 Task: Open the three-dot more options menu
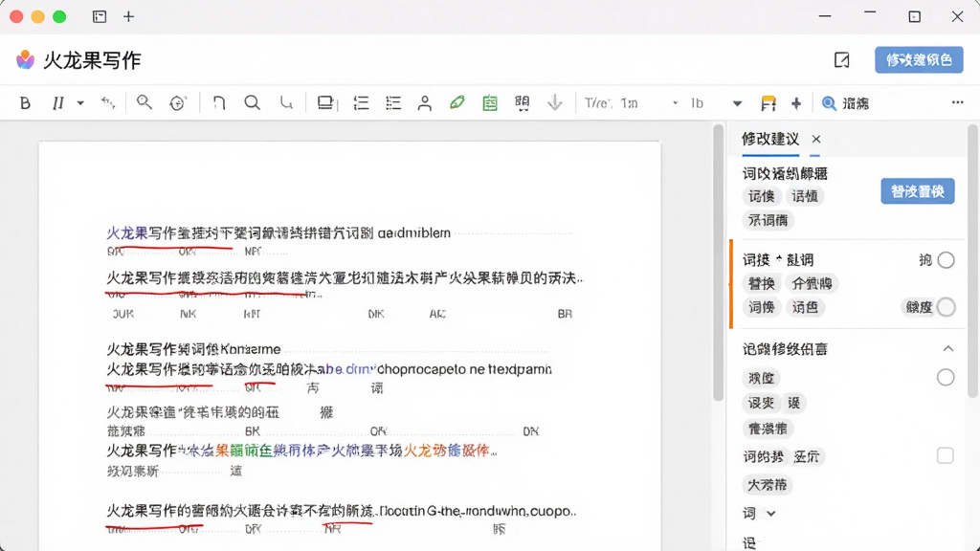tap(957, 102)
